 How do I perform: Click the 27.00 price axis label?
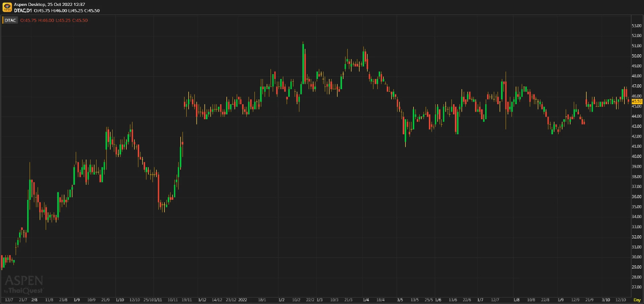tap(637, 287)
